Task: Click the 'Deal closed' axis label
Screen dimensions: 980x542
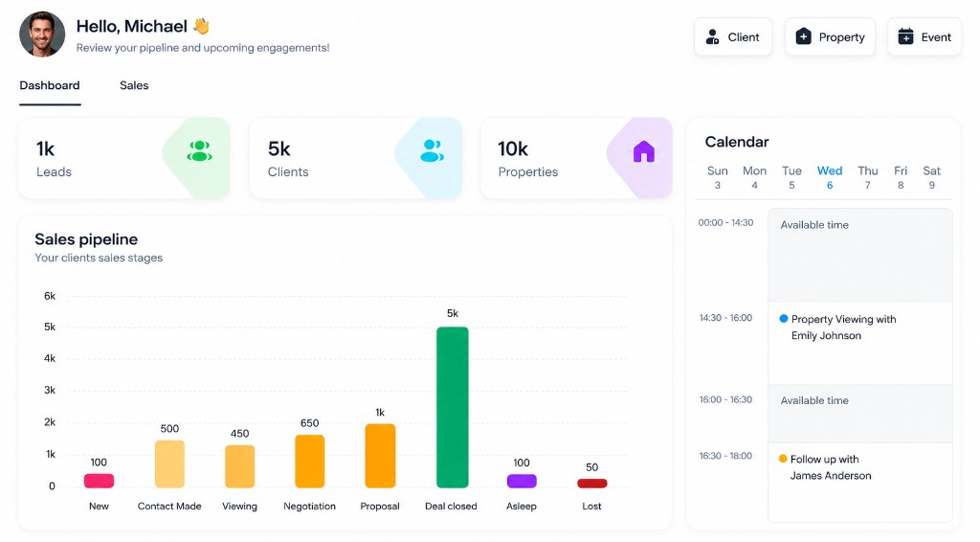Action: coord(451,507)
